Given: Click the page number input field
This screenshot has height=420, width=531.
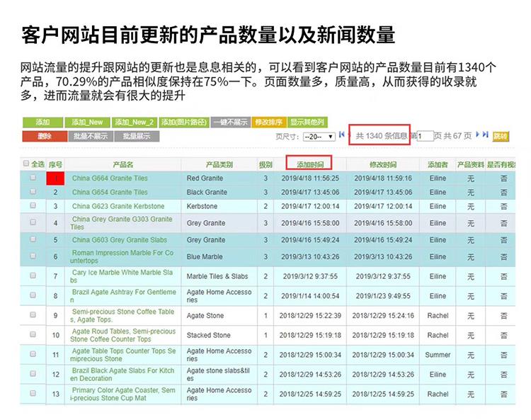Looking at the screenshot, I should (425, 136).
